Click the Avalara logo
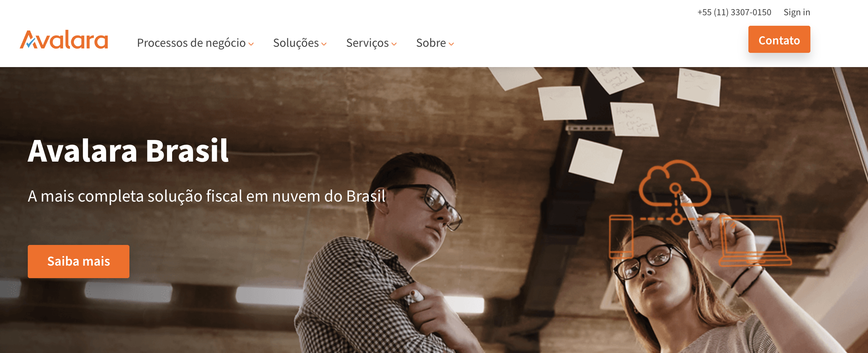Image resolution: width=868 pixels, height=353 pixels. pyautogui.click(x=64, y=40)
